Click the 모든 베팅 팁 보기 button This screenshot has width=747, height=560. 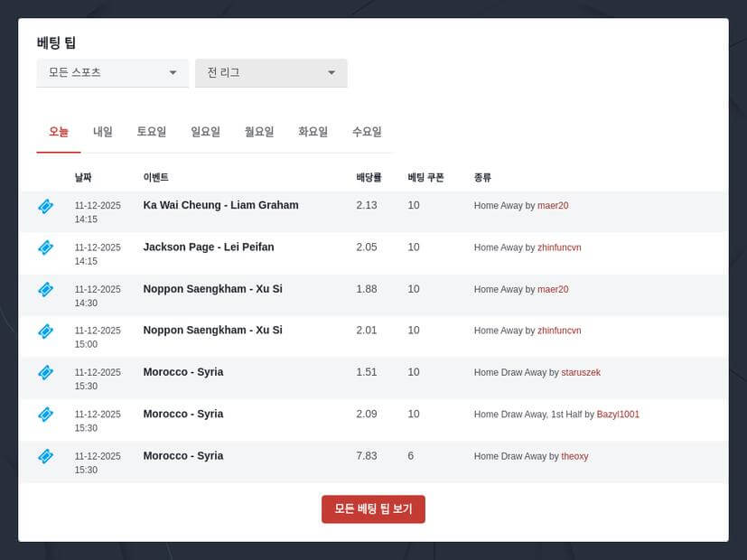pyautogui.click(x=373, y=509)
